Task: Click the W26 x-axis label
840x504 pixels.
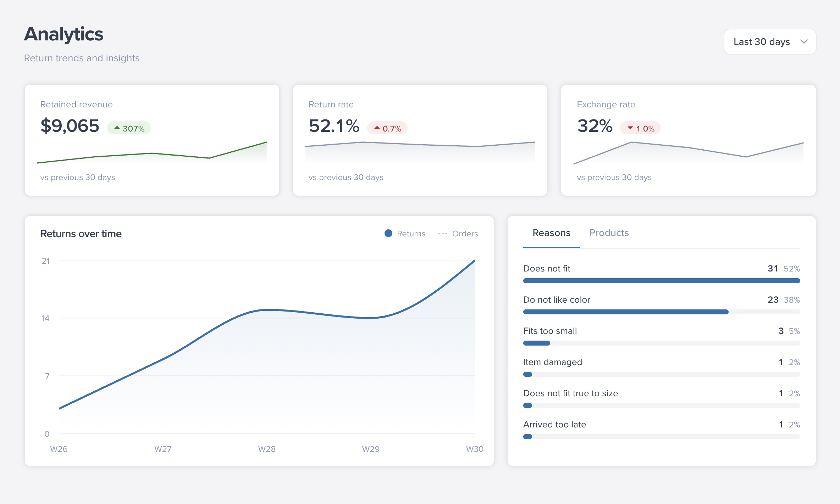Action: coord(59,449)
